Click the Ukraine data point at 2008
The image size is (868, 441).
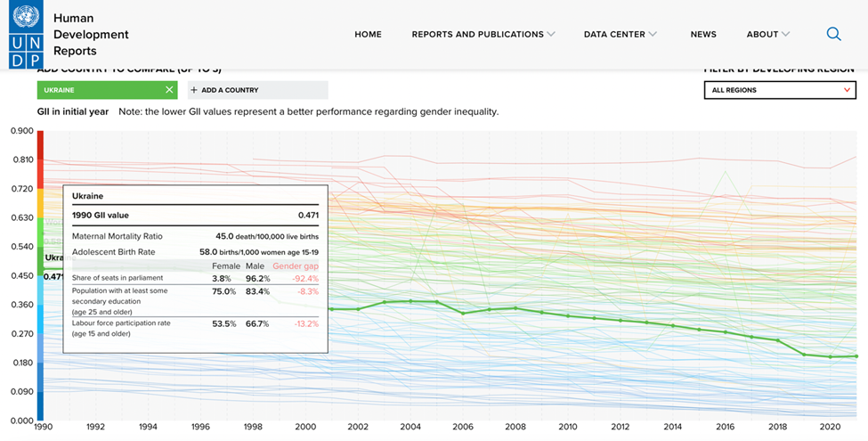point(515,308)
